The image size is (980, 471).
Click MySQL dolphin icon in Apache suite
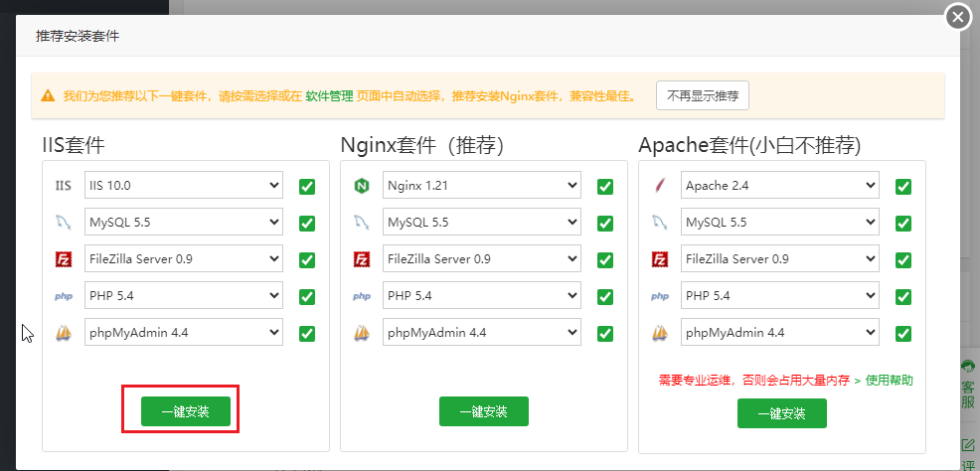pyautogui.click(x=659, y=223)
